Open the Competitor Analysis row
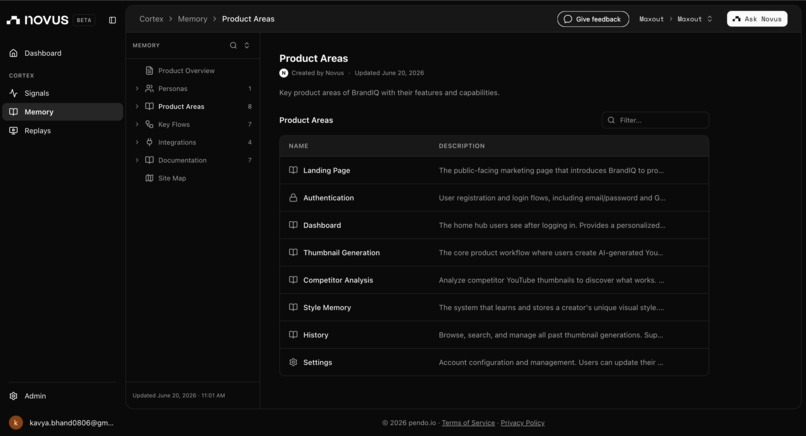The width and height of the screenshot is (806, 436). coord(494,280)
